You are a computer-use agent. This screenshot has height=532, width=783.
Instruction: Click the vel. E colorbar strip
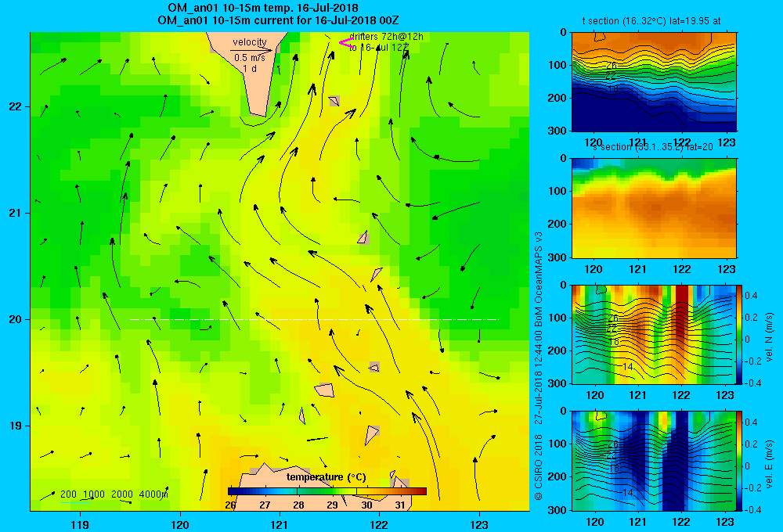(740, 461)
